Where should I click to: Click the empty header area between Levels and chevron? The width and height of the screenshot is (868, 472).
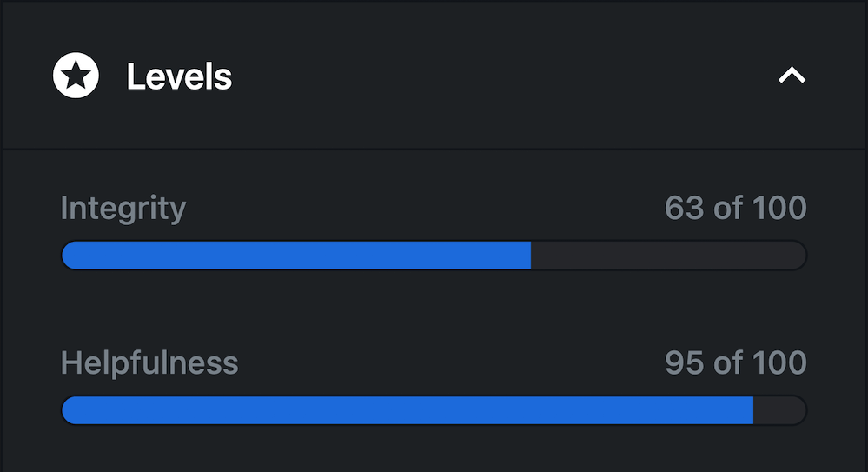504,76
